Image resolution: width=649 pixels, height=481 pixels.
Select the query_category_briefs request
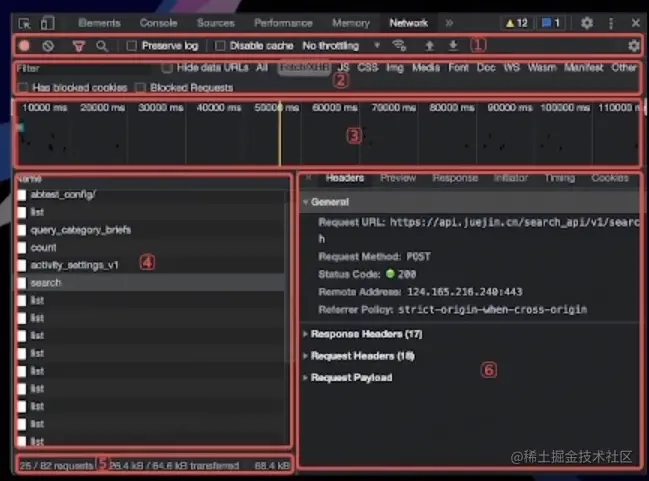tap(151, 230)
